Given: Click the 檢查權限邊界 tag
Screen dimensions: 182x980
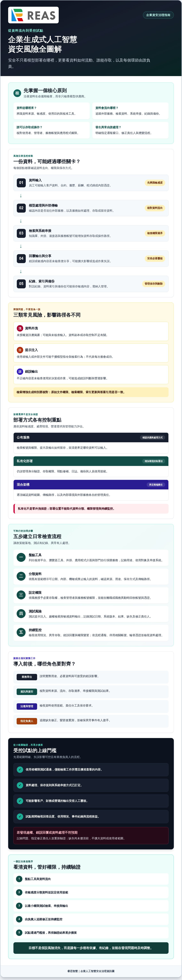Looking at the screenshot, I should click(x=155, y=233).
